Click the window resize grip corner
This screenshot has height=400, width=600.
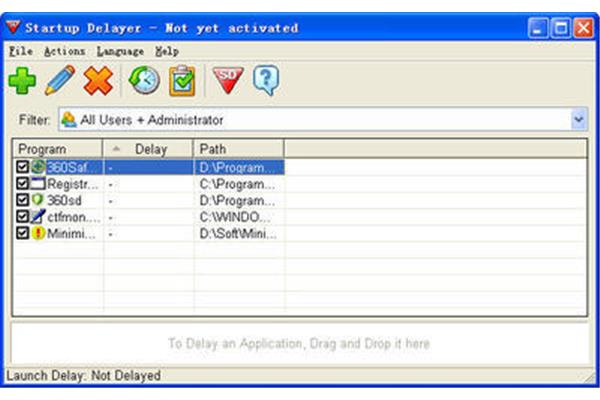589,377
